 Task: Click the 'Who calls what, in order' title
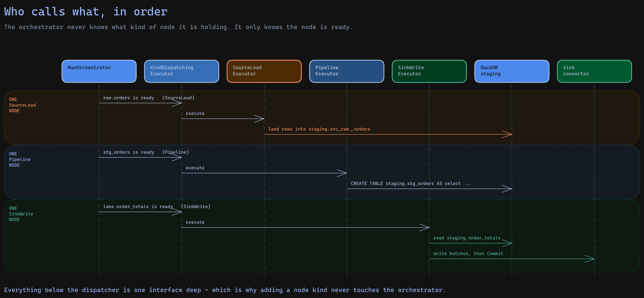[86, 12]
